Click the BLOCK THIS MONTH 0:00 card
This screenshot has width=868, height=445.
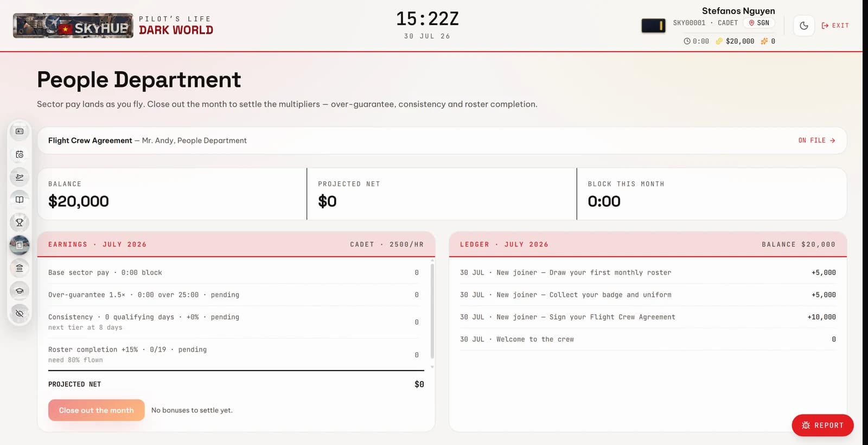[x=712, y=194]
